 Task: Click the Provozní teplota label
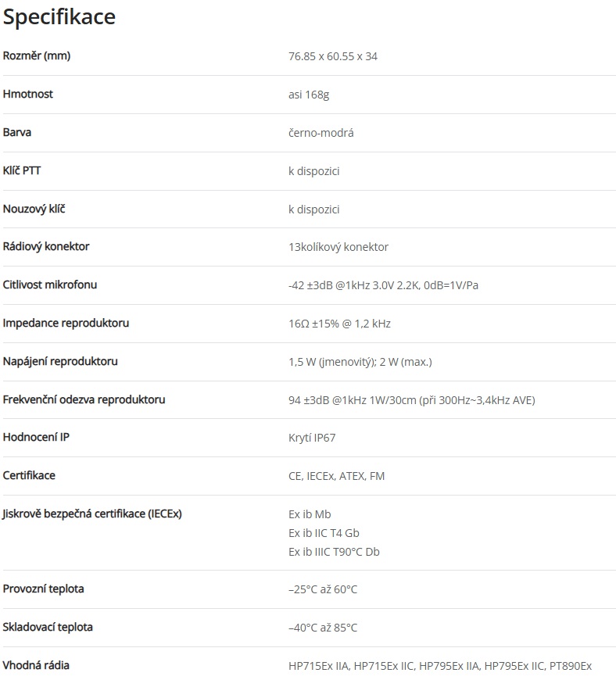pyautogui.click(x=43, y=589)
